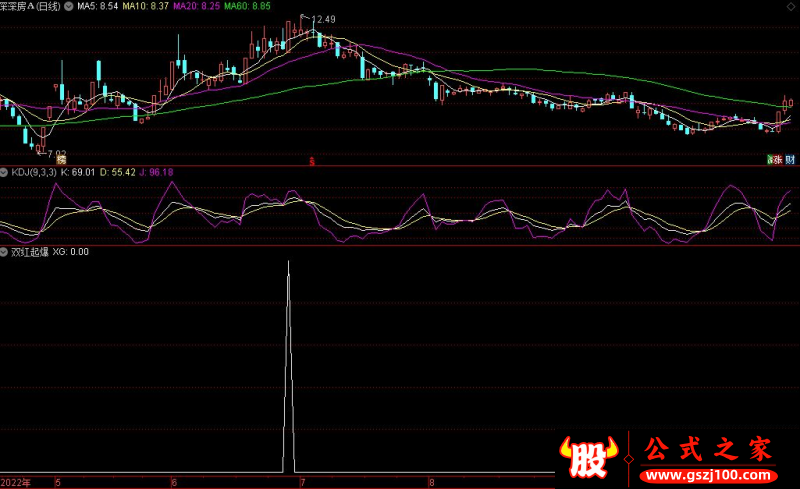Image resolution: width=800 pixels, height=489 pixels.
Task: Click the 深深房A (日线) stock title
Action: pos(30,6)
